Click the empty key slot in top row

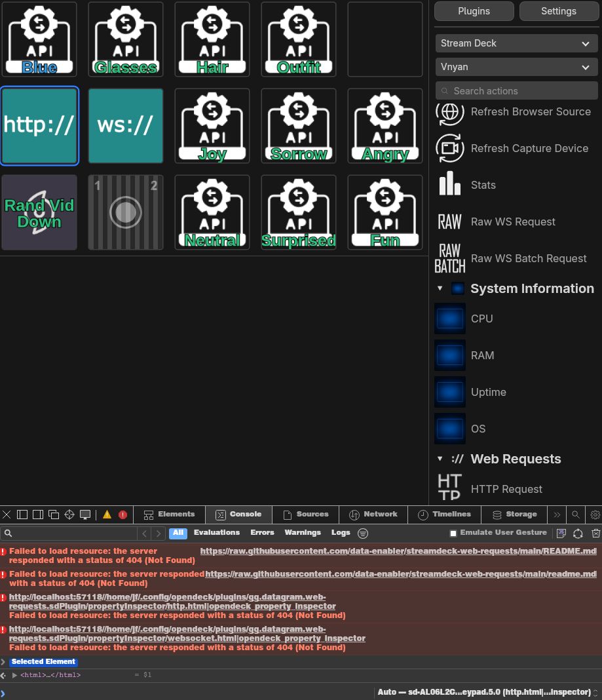click(385, 39)
